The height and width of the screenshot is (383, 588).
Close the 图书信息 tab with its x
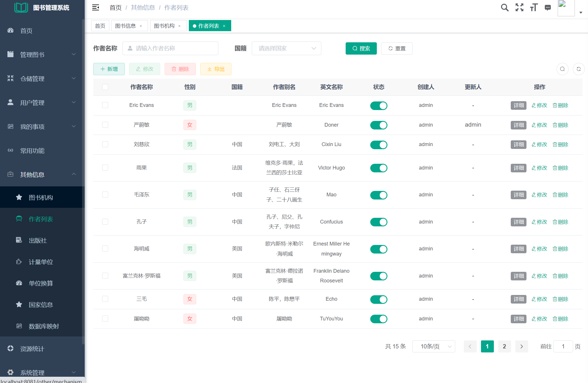tap(141, 26)
